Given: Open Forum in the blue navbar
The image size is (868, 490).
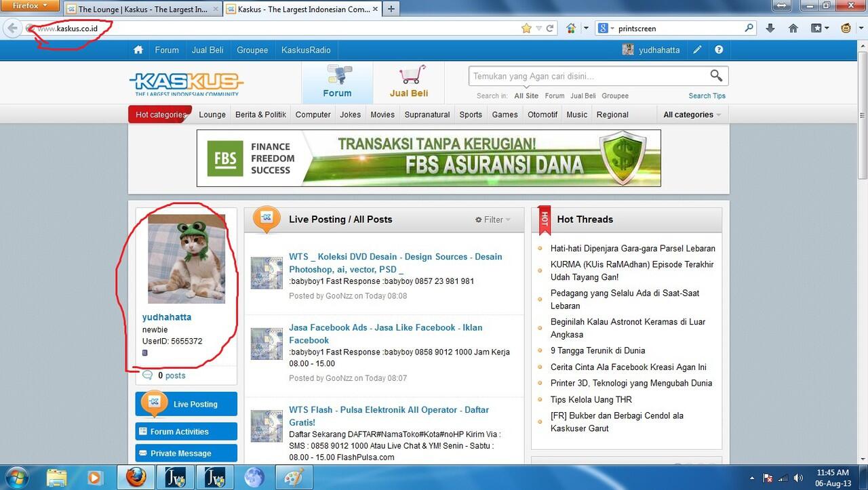Looking at the screenshot, I should click(167, 50).
